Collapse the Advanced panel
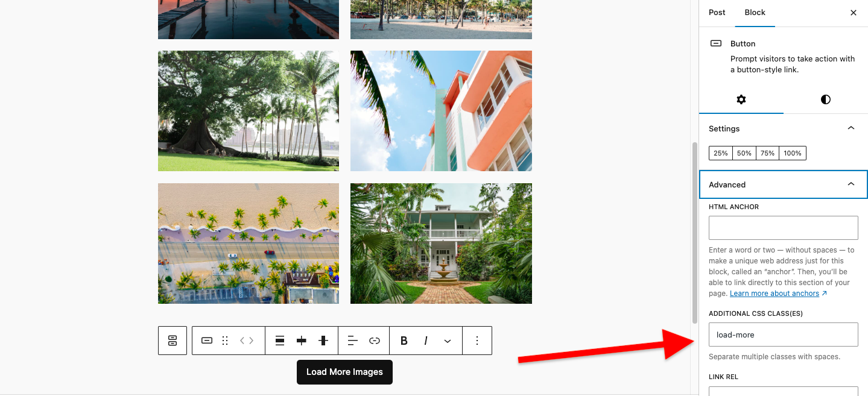Viewport: 868px width, 396px height. tap(783, 184)
